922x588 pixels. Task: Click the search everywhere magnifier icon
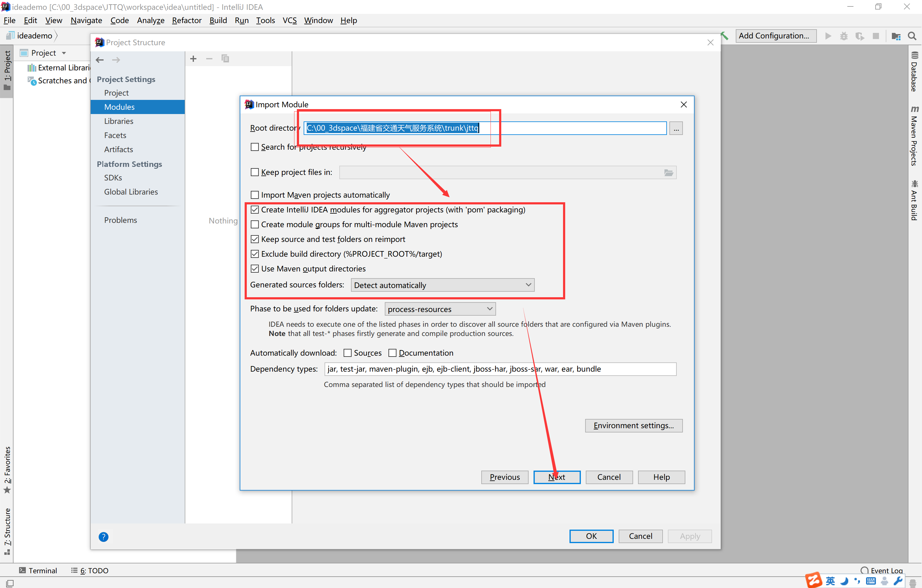(912, 36)
